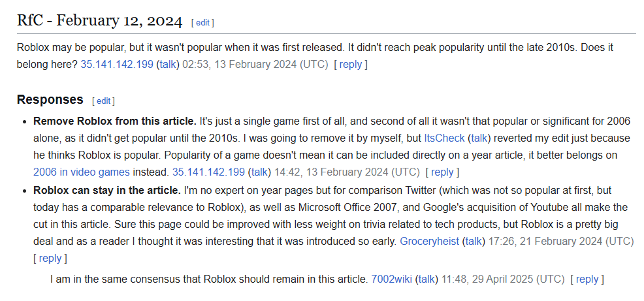Click the edit link beside the RfC heading

202,22
